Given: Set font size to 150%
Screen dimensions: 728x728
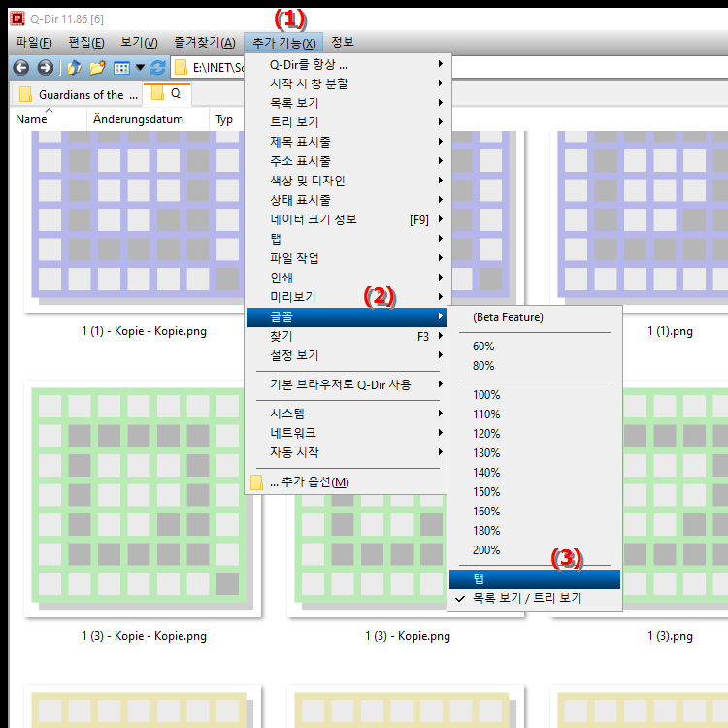Looking at the screenshot, I should (x=535, y=492).
